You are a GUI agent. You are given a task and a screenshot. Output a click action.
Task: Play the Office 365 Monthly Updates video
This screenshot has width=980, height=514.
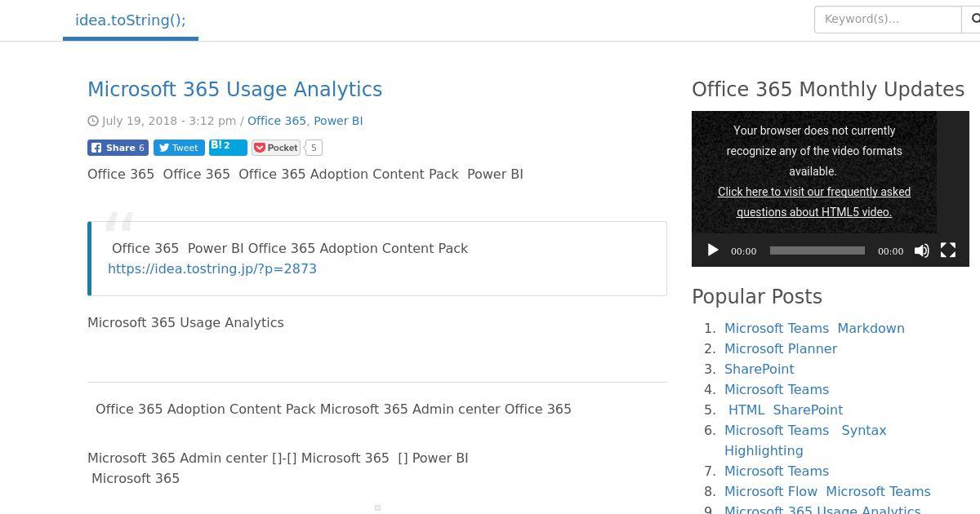[x=712, y=250]
